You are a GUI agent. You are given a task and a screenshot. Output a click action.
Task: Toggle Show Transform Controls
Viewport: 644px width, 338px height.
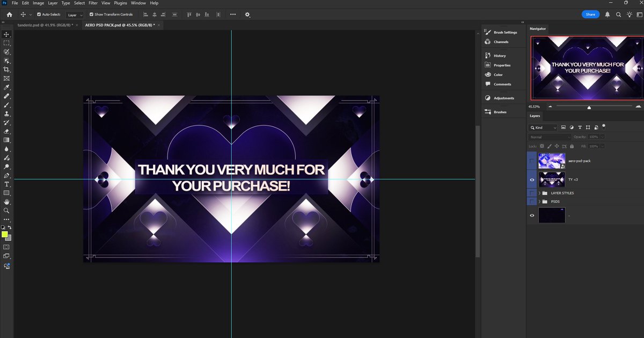(x=91, y=15)
